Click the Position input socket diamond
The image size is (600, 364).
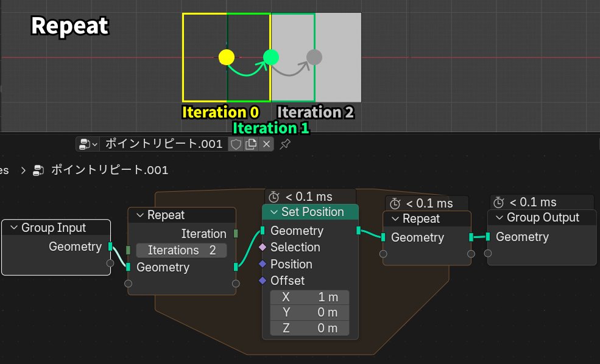click(263, 264)
